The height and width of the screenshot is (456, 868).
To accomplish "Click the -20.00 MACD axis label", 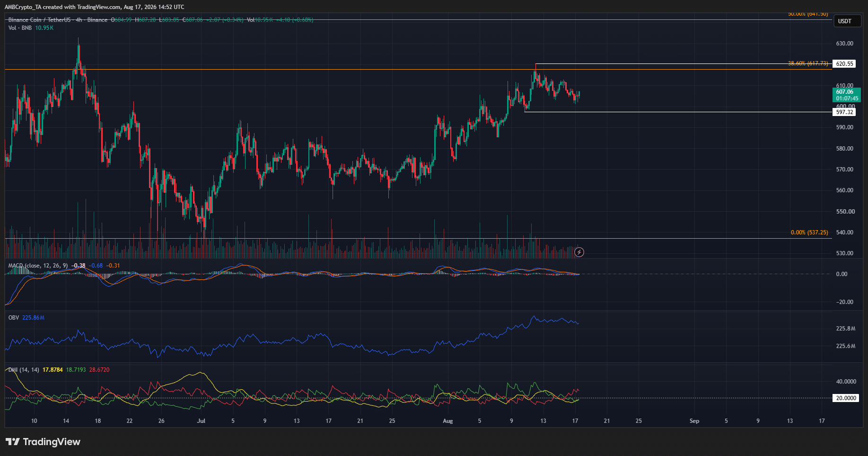I will coord(845,302).
